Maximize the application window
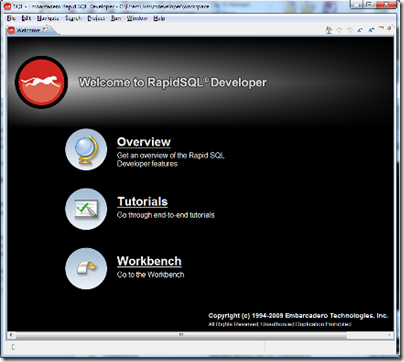 369,4
